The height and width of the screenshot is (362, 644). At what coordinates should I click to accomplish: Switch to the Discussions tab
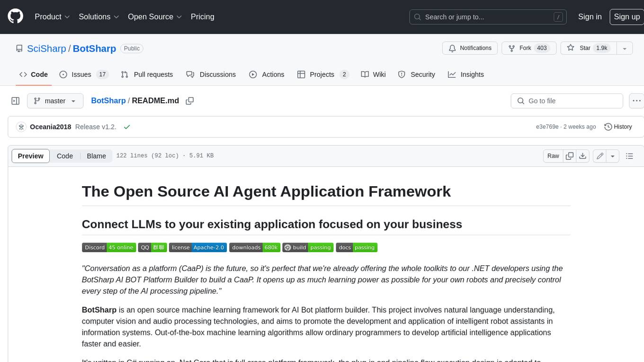(211, 74)
